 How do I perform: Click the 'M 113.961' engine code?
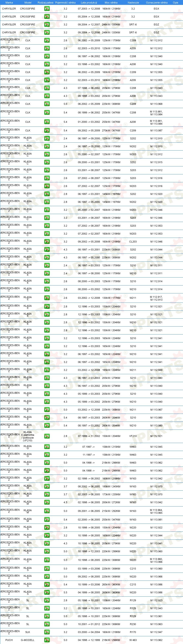pyautogui.click(x=156, y=616)
